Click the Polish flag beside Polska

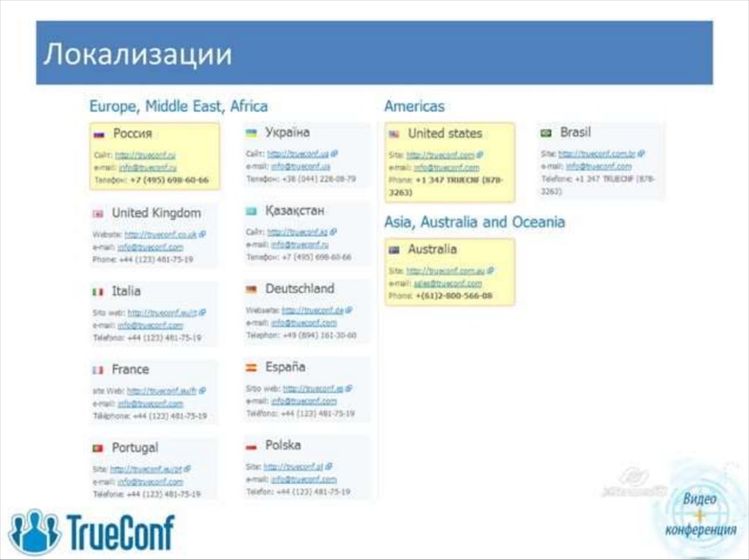(x=252, y=447)
